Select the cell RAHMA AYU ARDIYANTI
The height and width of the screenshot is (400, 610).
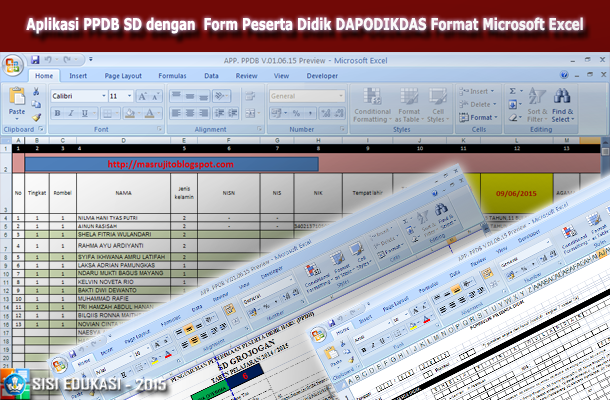[123, 246]
